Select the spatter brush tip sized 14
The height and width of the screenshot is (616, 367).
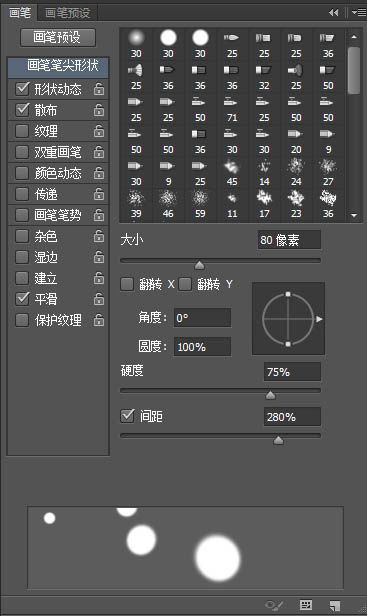pyautogui.click(x=264, y=167)
